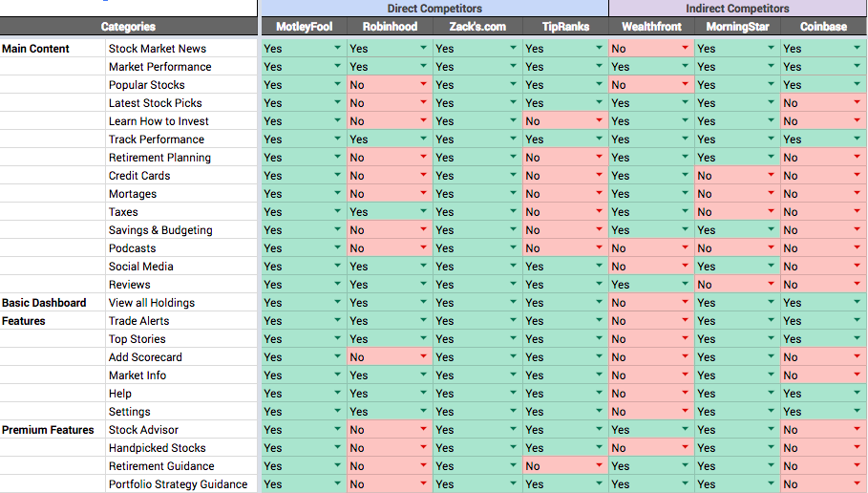Select the MorningStar column header
The image size is (868, 493).
737,26
